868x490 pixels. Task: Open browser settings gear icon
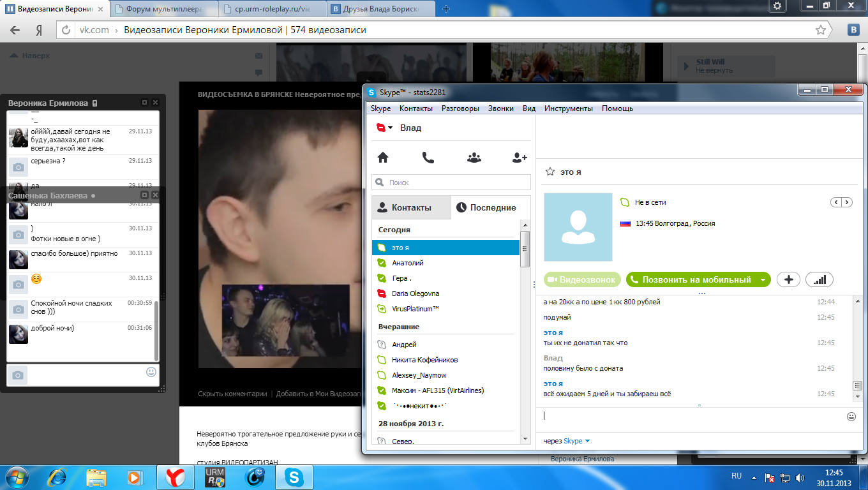[777, 6]
